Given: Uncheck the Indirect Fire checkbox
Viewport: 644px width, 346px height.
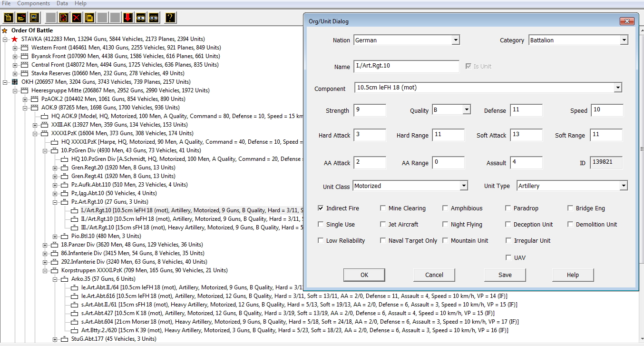Looking at the screenshot, I should (321, 208).
